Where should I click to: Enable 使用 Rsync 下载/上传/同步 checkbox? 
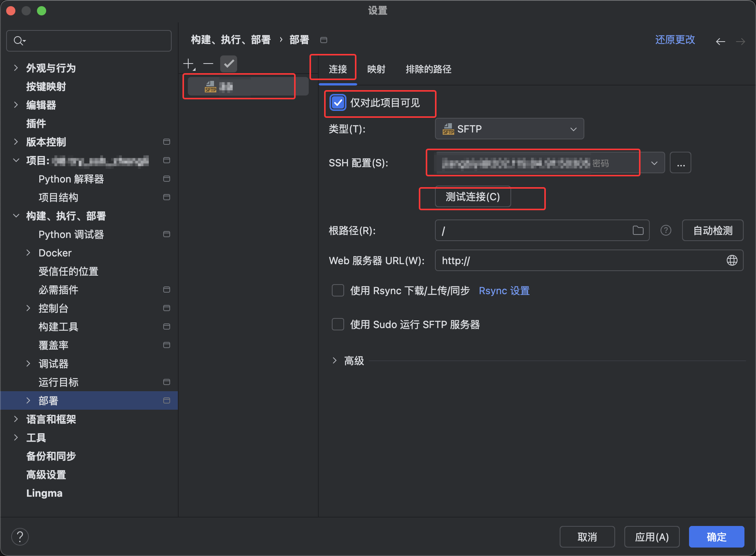pyautogui.click(x=338, y=290)
